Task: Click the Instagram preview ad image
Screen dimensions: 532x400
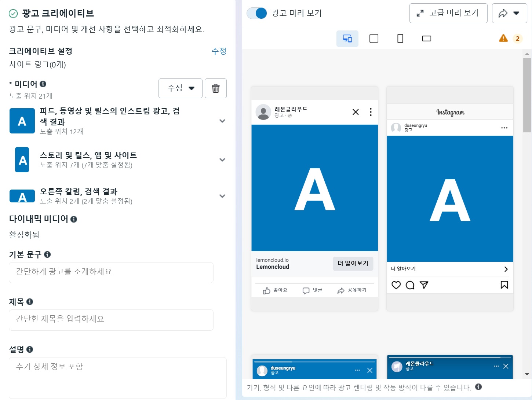Action: [x=450, y=199]
